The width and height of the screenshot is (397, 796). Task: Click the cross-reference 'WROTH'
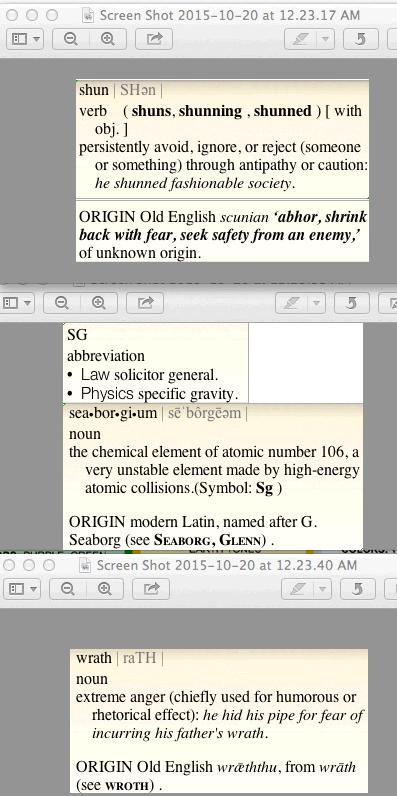[127, 785]
